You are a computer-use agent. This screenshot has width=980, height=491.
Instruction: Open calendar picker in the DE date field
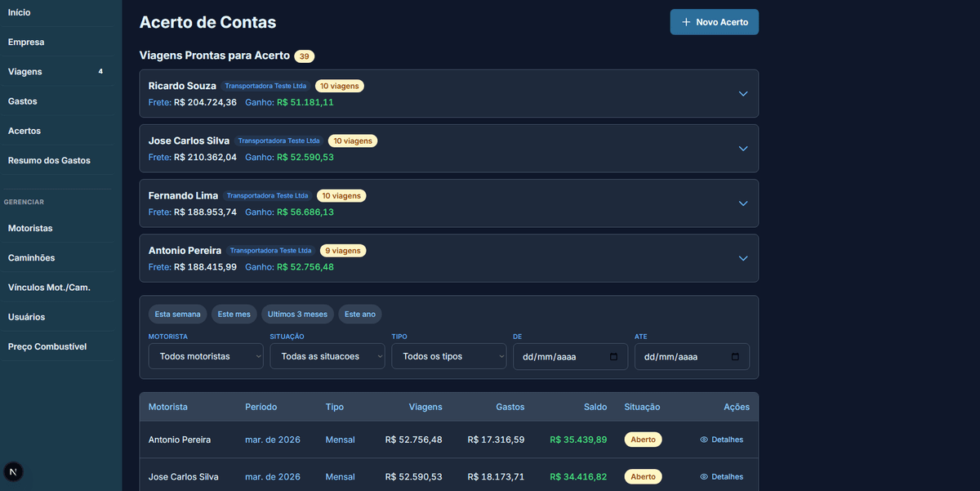[x=613, y=357]
